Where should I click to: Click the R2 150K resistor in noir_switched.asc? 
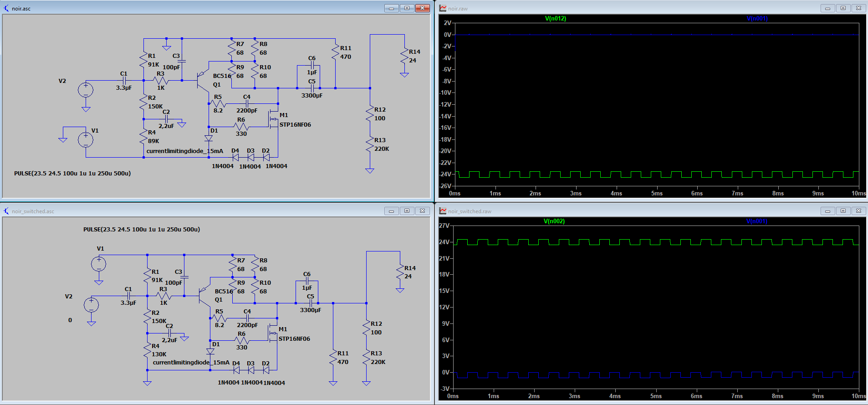coord(148,317)
